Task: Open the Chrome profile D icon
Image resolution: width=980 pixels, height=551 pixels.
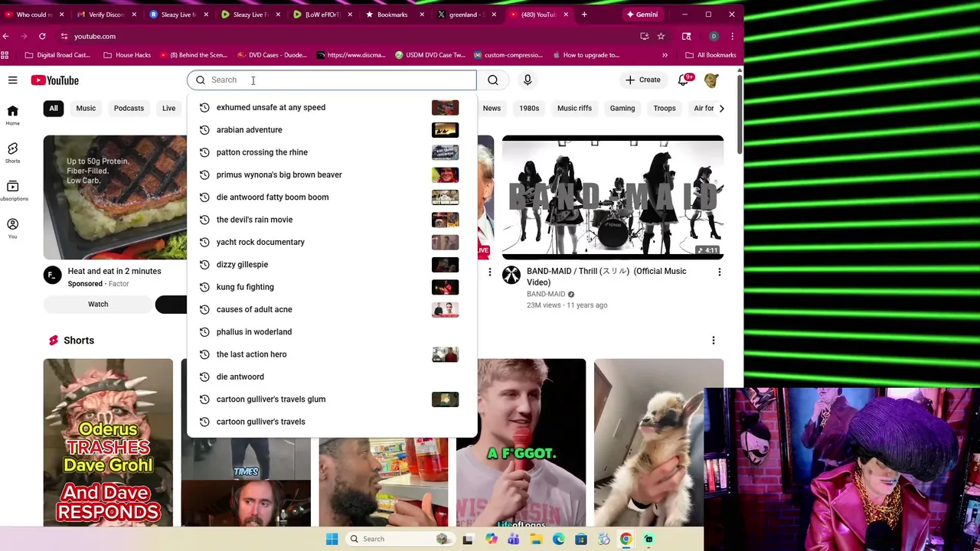Action: tap(714, 36)
